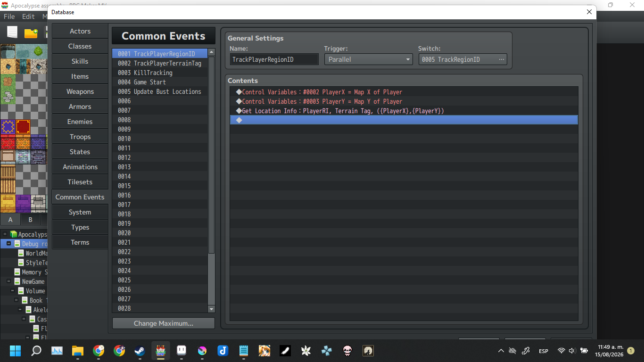Open the anime girl taskbar app icon
The width and height of the screenshot is (644, 362).
pyautogui.click(x=264, y=351)
